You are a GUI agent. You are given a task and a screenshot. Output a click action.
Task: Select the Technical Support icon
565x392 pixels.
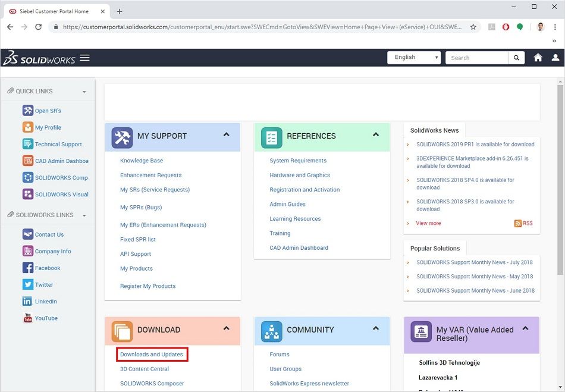point(27,144)
